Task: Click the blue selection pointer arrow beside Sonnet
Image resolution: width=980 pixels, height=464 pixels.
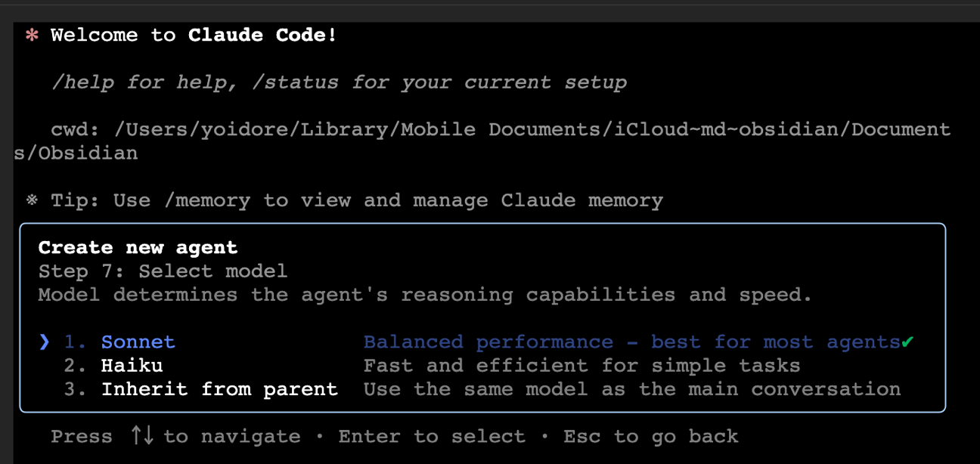Action: pyautogui.click(x=44, y=342)
